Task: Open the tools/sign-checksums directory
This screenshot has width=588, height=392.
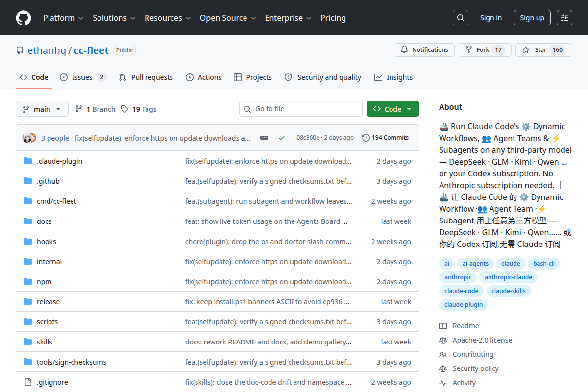Action: coord(72,362)
